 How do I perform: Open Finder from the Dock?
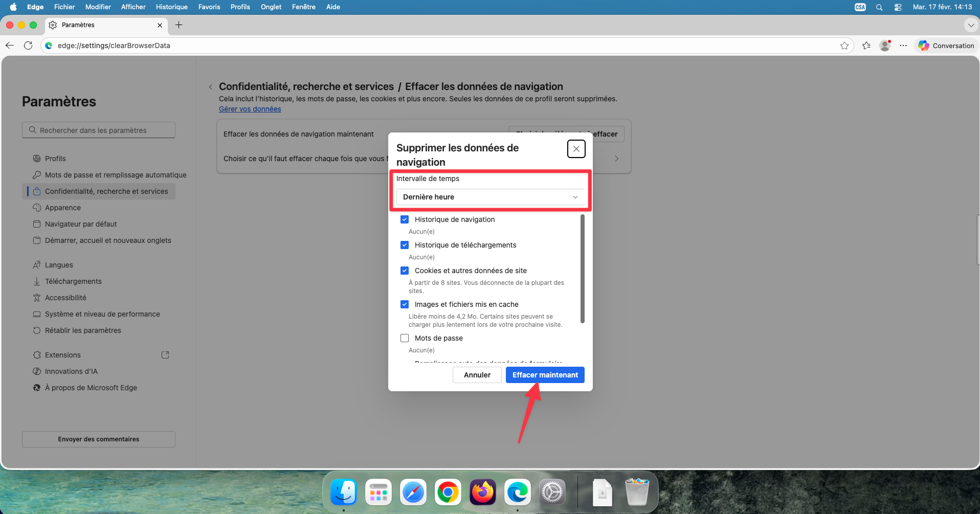[344, 493]
